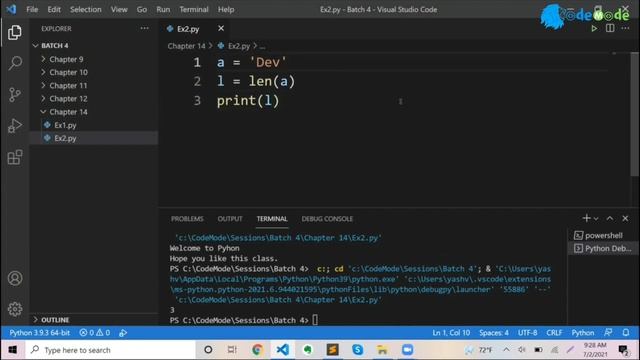
Task: Open the feedback icon in status bar
Action: 608,333
